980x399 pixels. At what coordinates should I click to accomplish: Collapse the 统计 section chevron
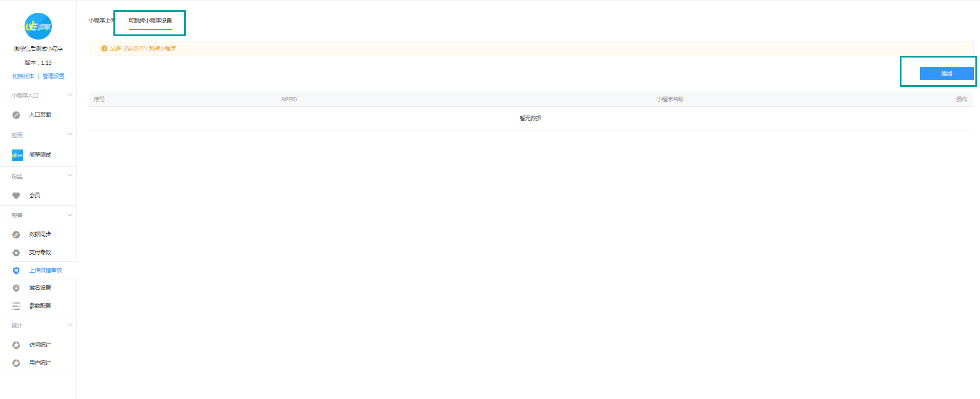70,325
